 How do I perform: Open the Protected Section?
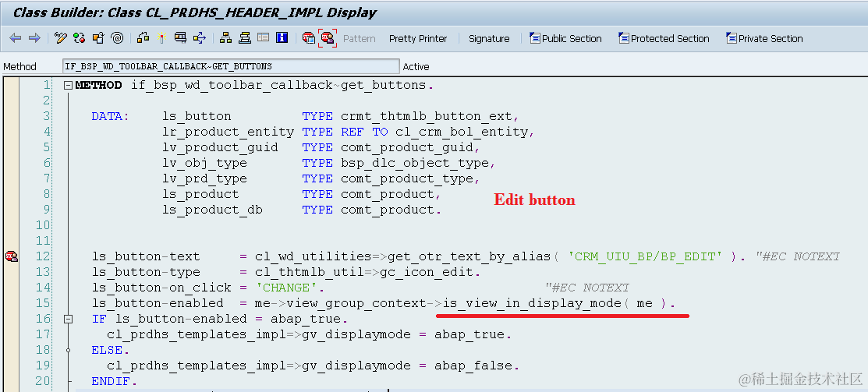pyautogui.click(x=663, y=39)
